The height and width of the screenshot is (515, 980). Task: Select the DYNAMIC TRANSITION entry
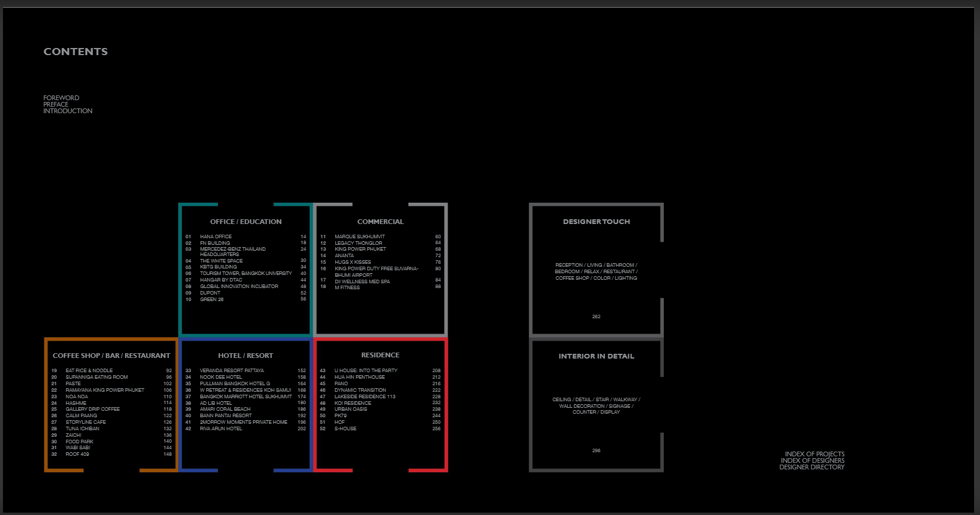pyautogui.click(x=360, y=390)
